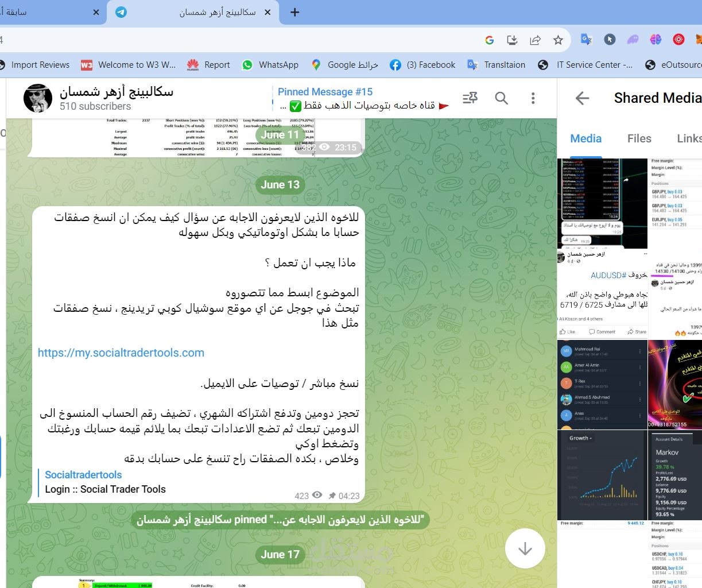Open the Huawei Report bookmark
Image resolution: width=702 pixels, height=588 pixels.
coord(208,65)
